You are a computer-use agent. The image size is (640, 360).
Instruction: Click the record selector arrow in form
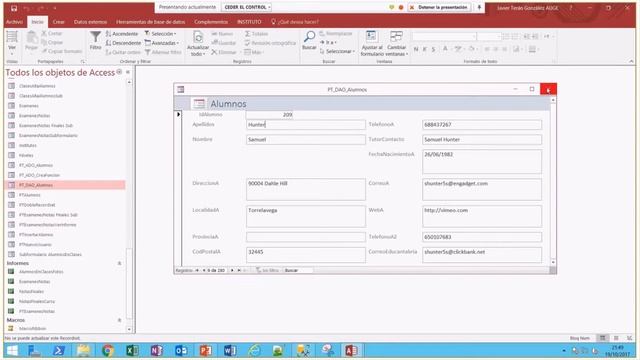(x=178, y=115)
